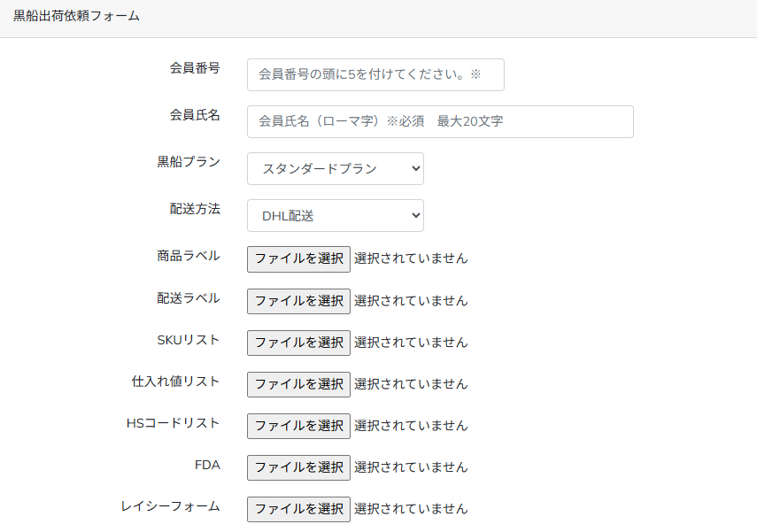
Task: Focus the 会員氏名 romaji name field
Action: point(440,122)
